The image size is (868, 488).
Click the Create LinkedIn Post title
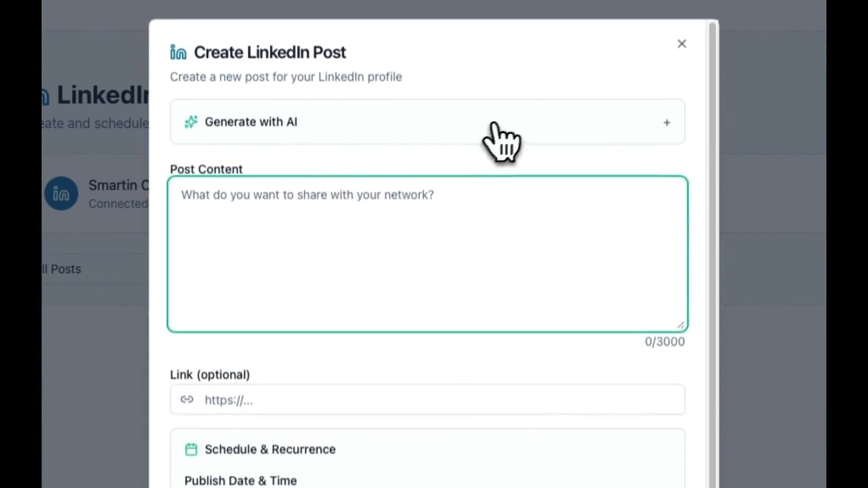(270, 52)
